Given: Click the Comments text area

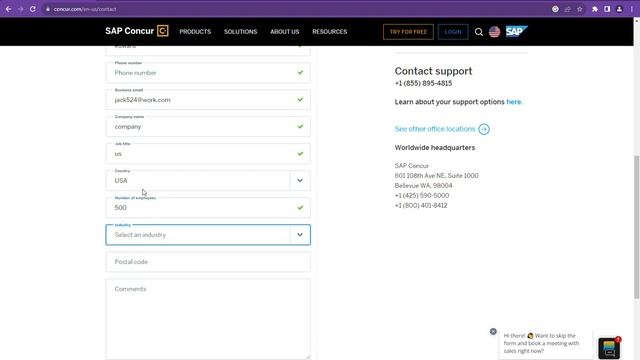Looking at the screenshot, I should [208, 319].
